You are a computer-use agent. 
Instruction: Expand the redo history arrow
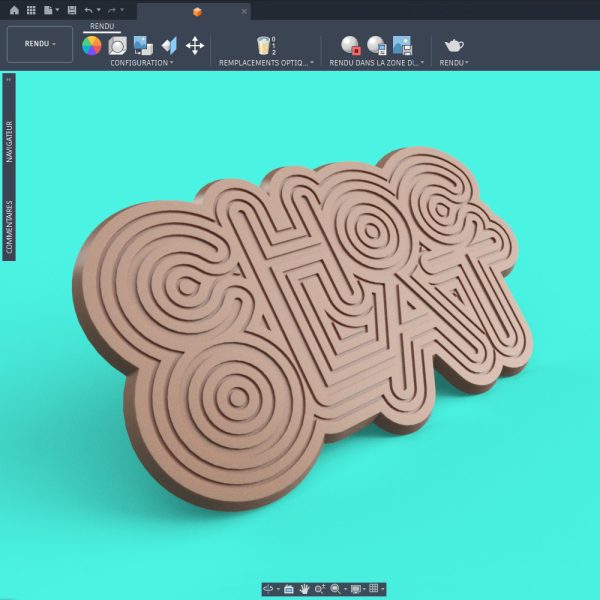(x=122, y=10)
